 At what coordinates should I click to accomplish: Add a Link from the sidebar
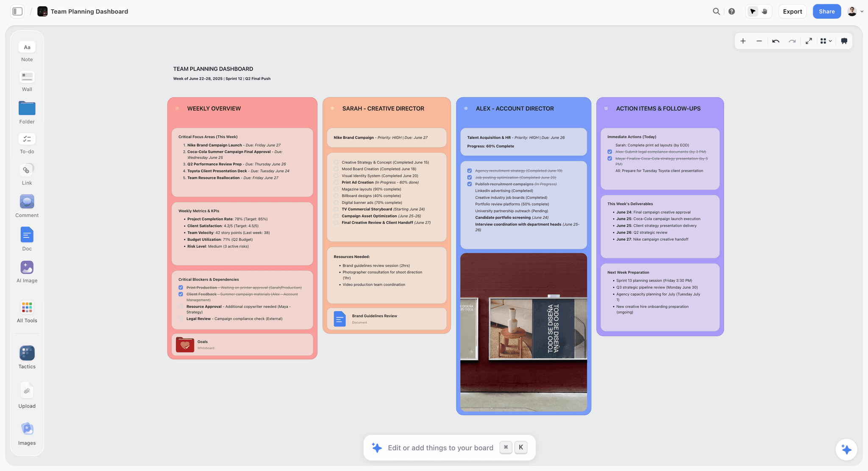[27, 174]
